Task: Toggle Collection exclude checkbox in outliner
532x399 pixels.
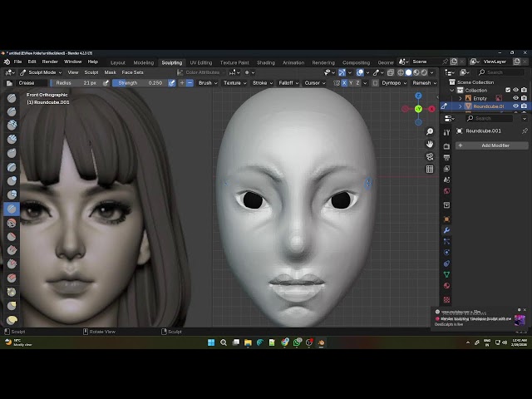Action: pyautogui.click(x=508, y=91)
